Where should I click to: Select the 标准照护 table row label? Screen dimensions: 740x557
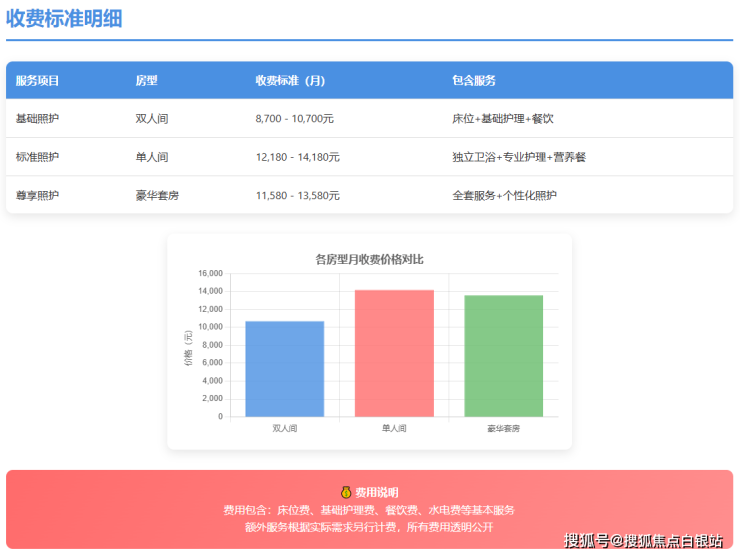(38, 157)
